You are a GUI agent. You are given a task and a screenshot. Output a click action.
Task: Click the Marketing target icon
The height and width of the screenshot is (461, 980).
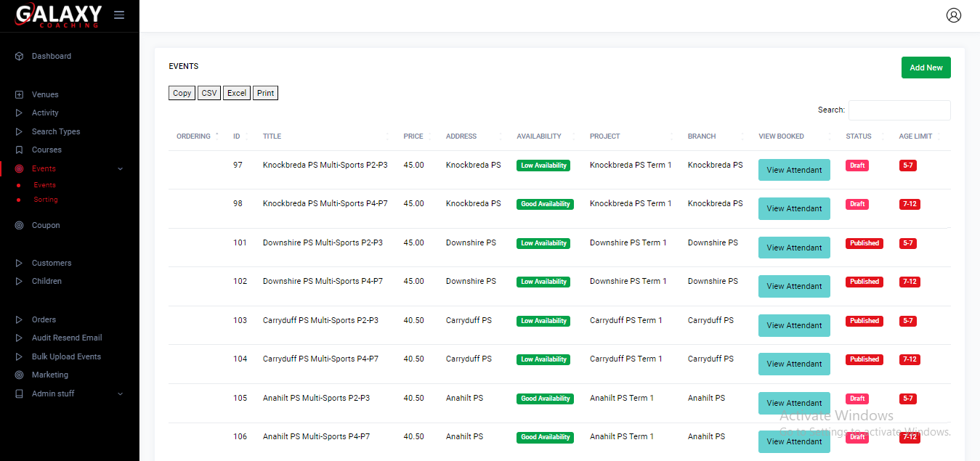19,375
